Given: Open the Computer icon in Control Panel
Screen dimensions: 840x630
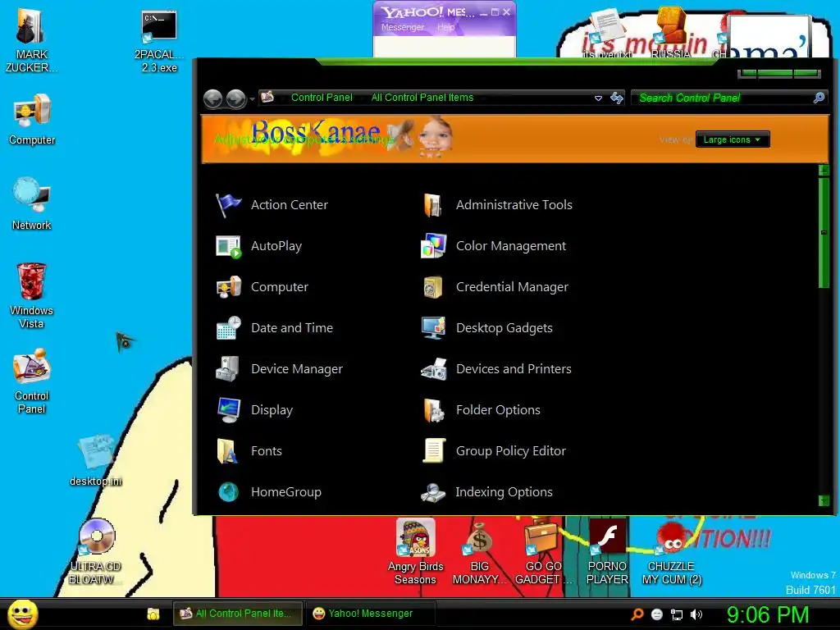Looking at the screenshot, I should click(229, 287).
